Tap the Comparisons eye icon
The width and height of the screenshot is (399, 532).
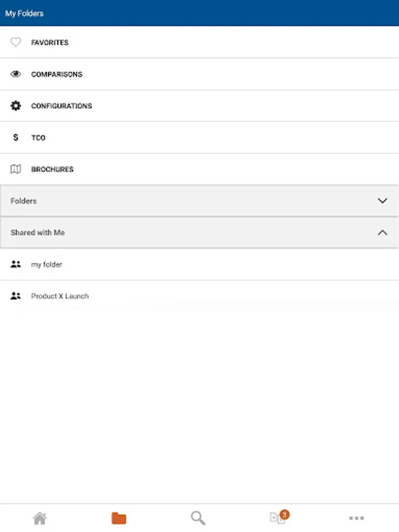(x=16, y=74)
